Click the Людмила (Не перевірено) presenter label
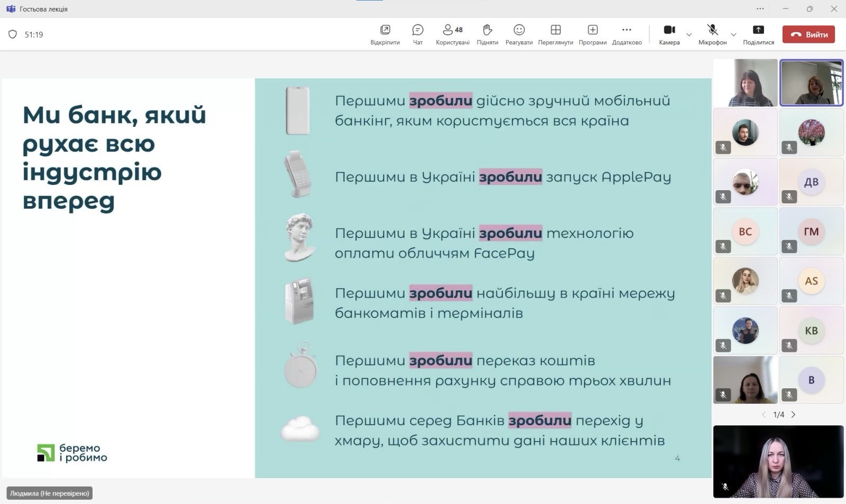Screen dimensions: 846x504 50,493
